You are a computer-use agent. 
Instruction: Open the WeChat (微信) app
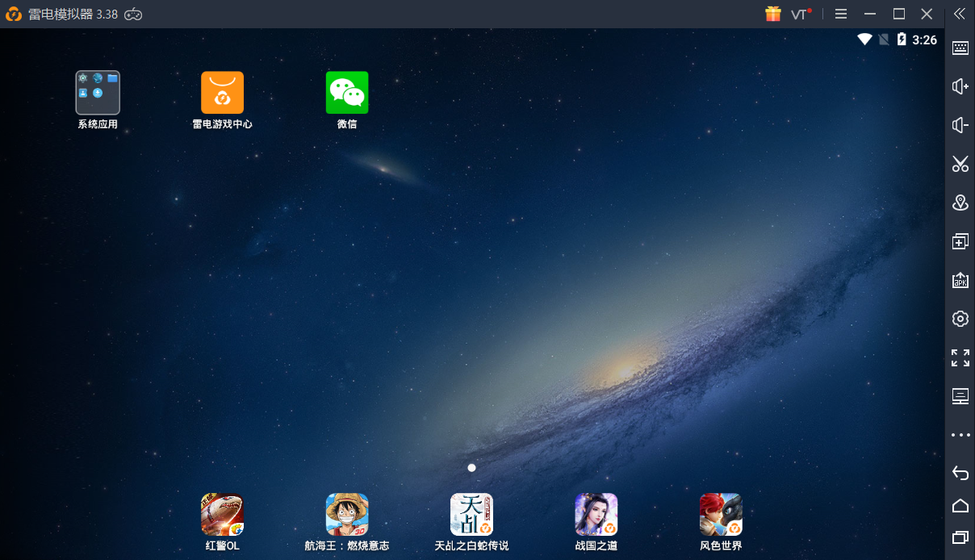(347, 93)
